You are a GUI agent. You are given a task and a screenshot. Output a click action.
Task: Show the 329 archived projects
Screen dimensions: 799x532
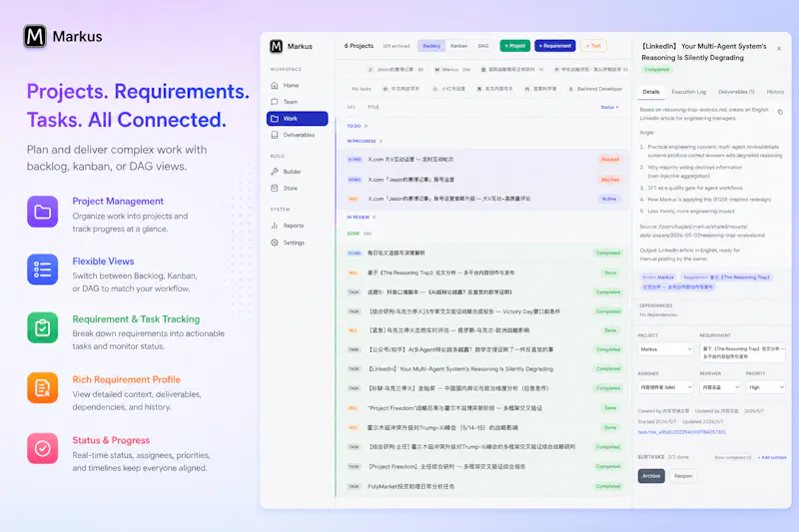click(x=396, y=46)
